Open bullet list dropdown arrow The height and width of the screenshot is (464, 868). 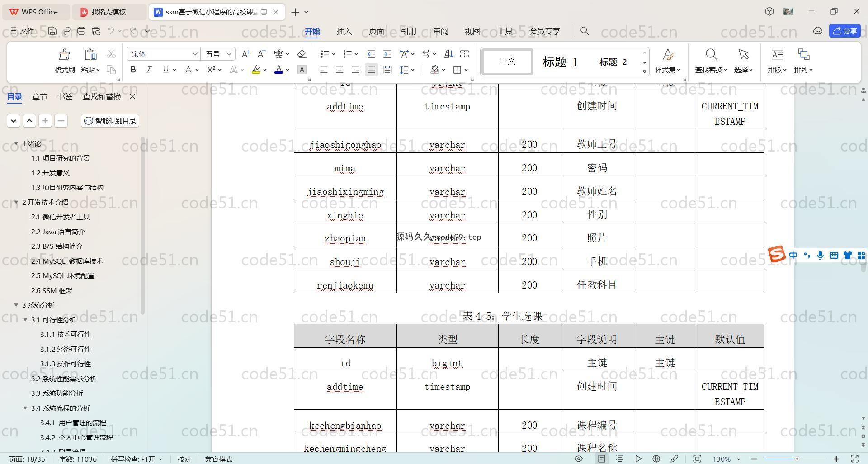point(334,54)
